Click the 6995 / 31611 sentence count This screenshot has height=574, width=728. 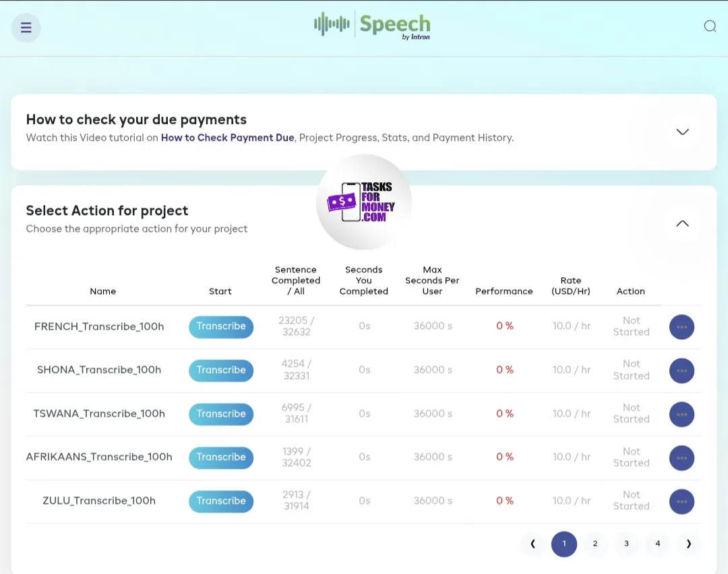click(296, 413)
